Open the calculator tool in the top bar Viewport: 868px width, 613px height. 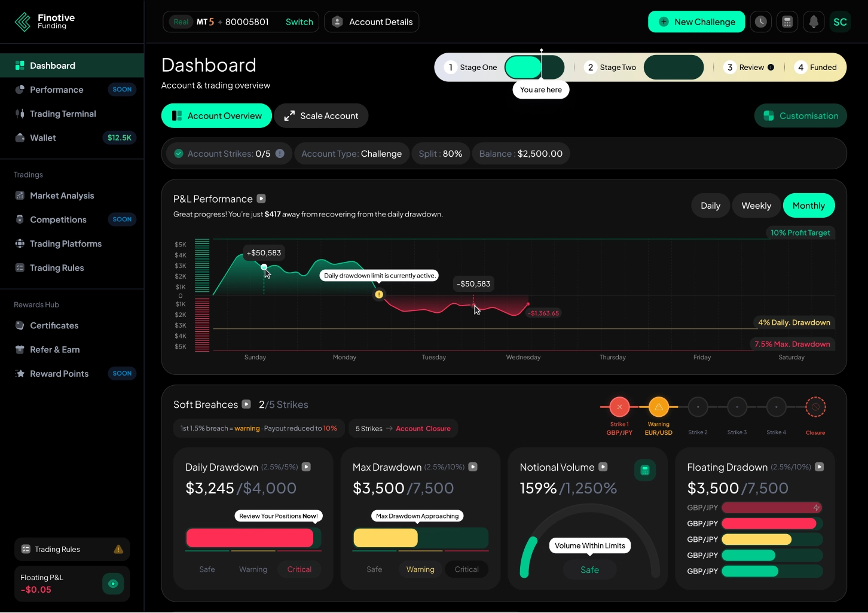787,22
